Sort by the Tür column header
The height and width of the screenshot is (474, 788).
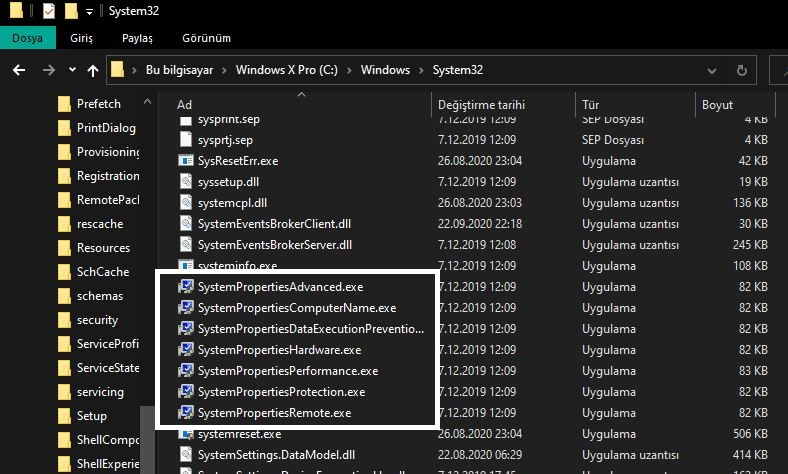pos(590,105)
